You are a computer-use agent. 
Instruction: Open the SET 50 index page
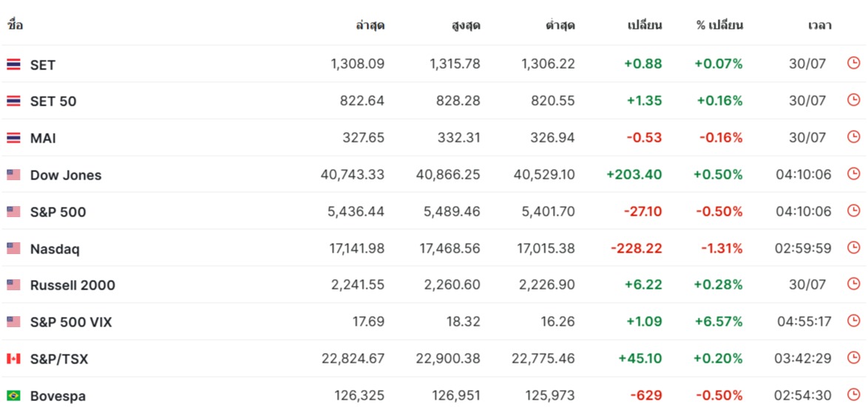click(53, 101)
